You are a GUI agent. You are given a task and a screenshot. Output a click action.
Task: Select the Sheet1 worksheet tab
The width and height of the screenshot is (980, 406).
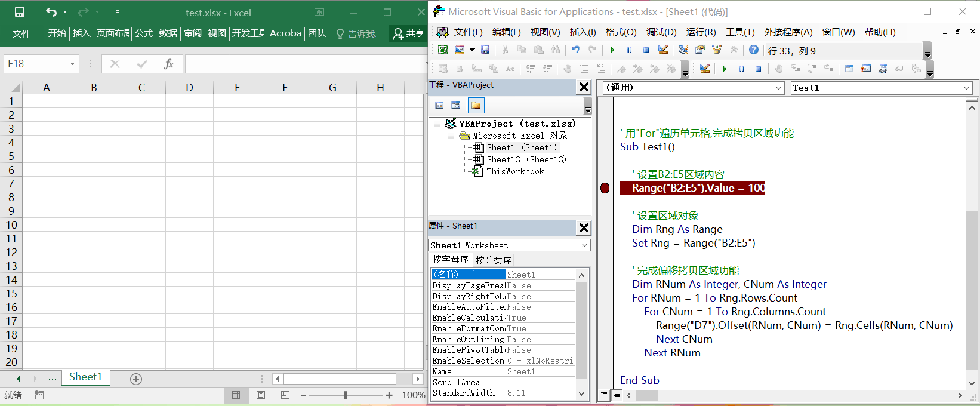click(x=85, y=377)
